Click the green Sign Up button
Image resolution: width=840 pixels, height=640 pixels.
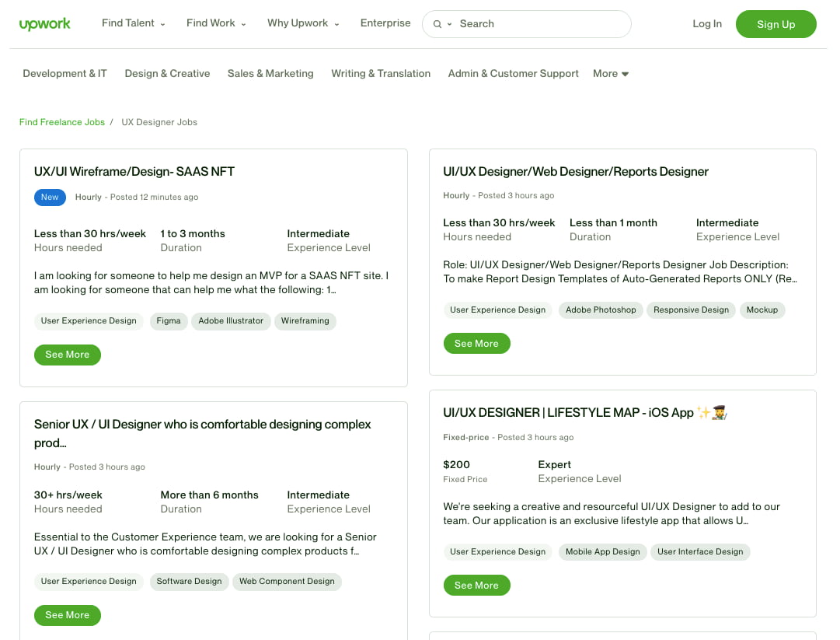[x=776, y=24]
